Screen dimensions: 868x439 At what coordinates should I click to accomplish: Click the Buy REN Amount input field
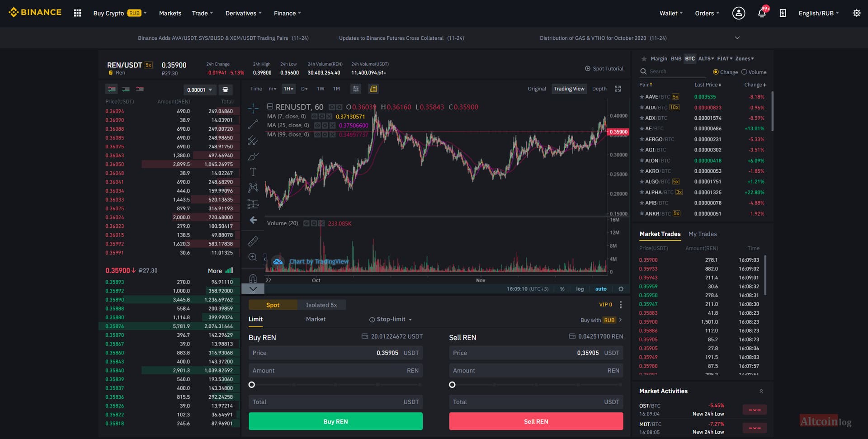pyautogui.click(x=335, y=371)
